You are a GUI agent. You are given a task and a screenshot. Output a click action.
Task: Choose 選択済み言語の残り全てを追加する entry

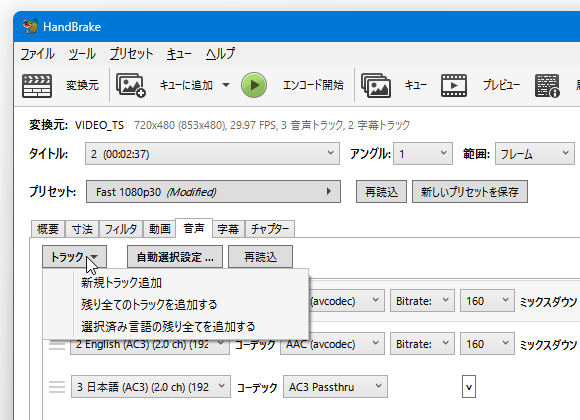point(176,326)
